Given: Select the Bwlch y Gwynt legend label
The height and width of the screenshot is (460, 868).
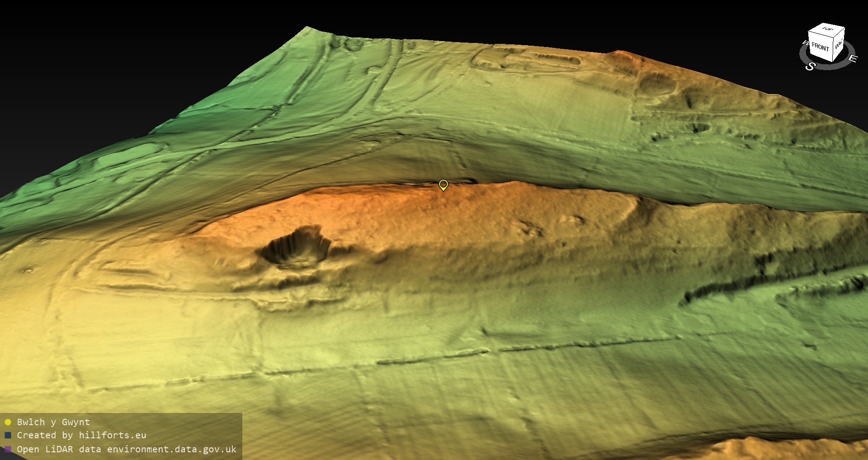Looking at the screenshot, I should tap(53, 422).
